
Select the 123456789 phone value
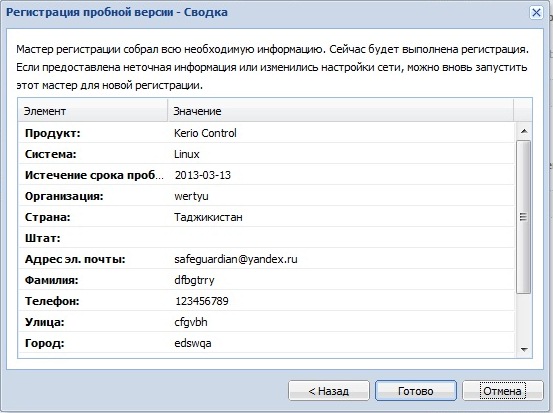202,301
